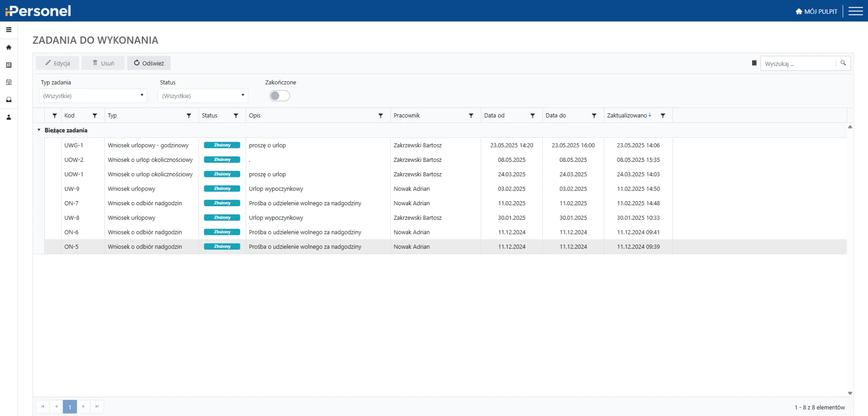868x416 pixels.
Task: Click the filter icon in Pracownik column
Action: 471,116
